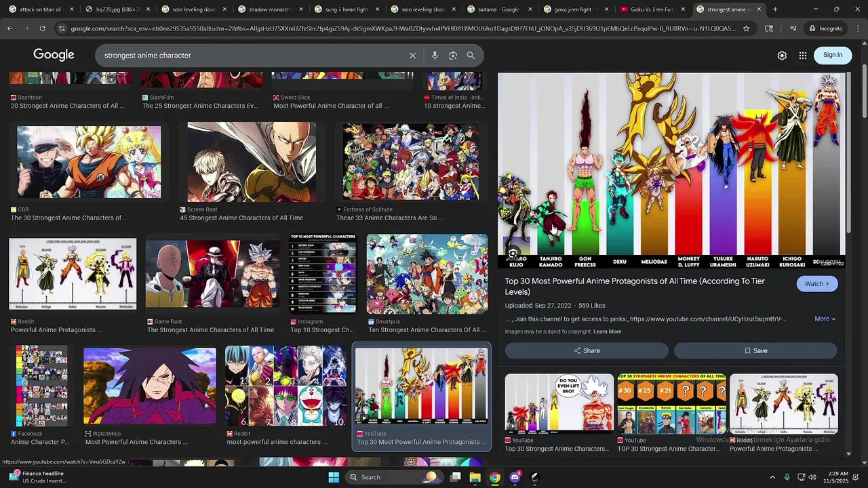Open Windows Start menu
The height and width of the screenshot is (488, 868).
click(x=334, y=477)
